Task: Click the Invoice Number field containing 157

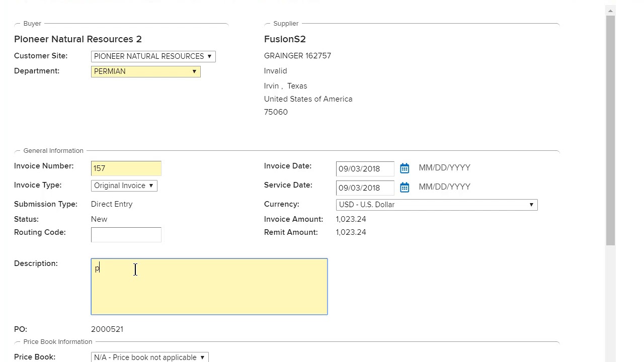Action: coord(126,168)
